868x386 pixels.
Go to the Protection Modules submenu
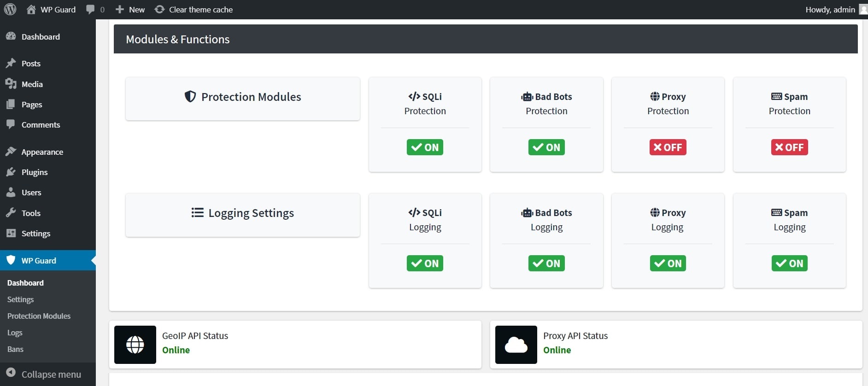pos(39,316)
